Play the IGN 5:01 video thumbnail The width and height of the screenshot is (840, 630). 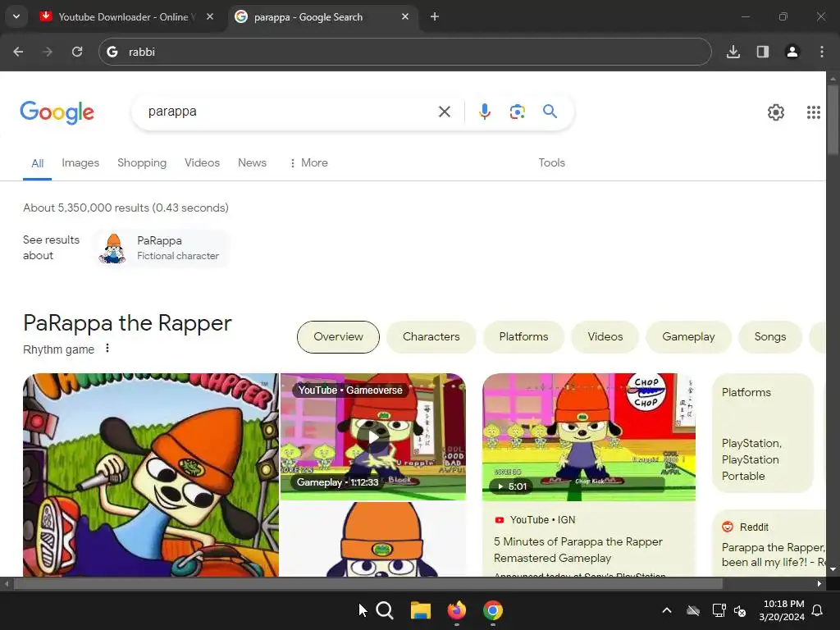click(x=589, y=436)
